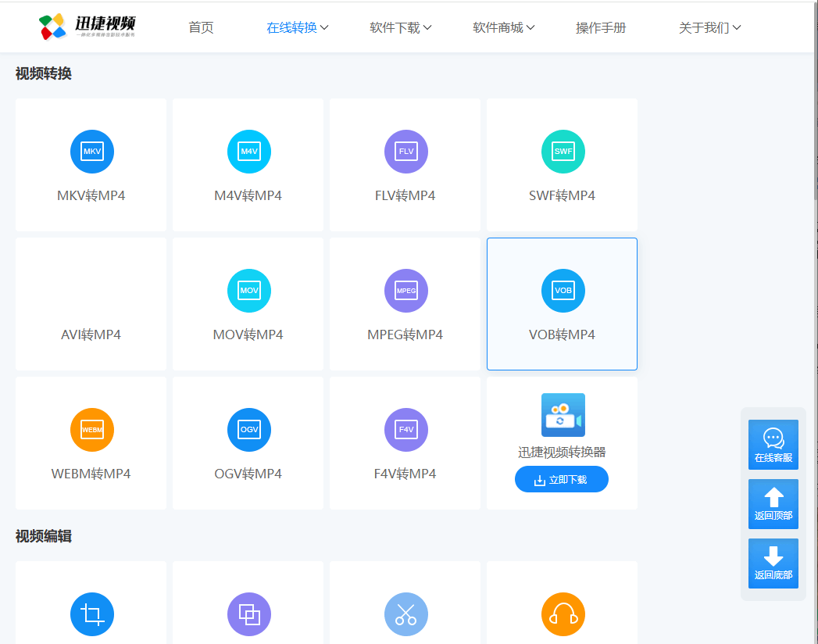Click the MOV转MP4 icon
Viewport: 818px width, 644px height.
[x=248, y=290]
